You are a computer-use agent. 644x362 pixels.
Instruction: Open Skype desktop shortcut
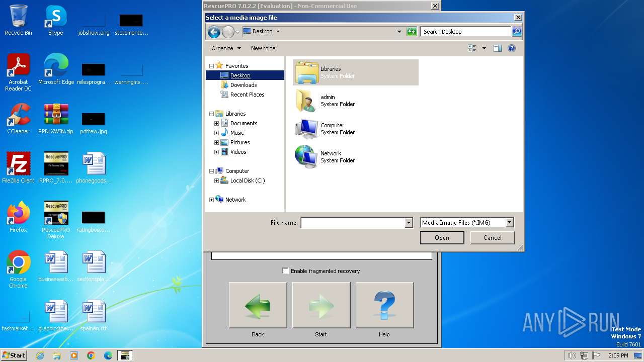click(56, 20)
